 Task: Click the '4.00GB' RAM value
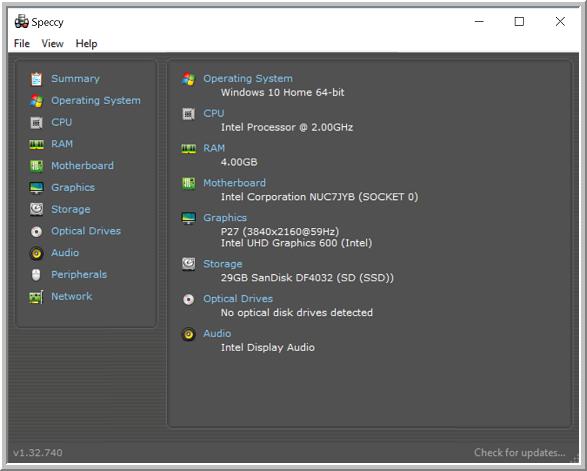point(239,162)
